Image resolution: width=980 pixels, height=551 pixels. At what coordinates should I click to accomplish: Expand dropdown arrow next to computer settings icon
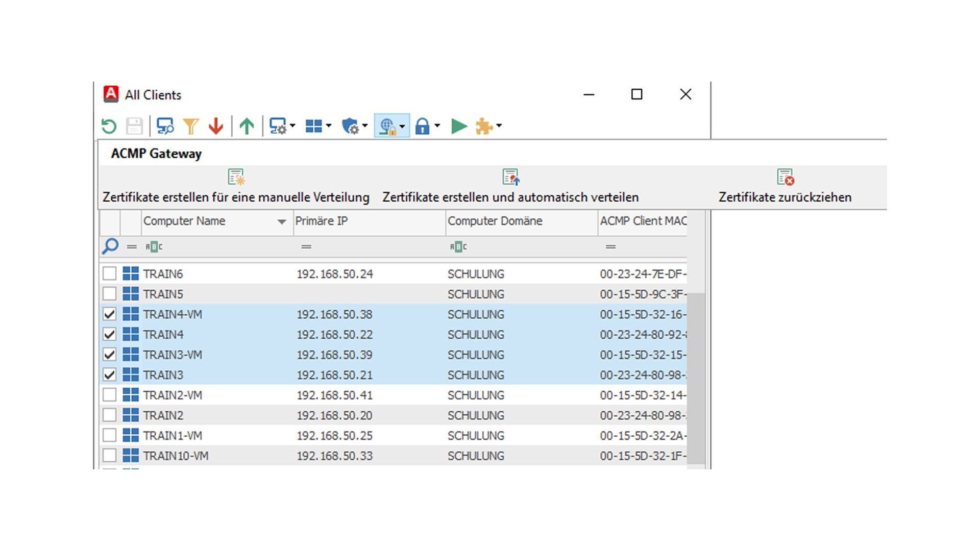tap(292, 126)
